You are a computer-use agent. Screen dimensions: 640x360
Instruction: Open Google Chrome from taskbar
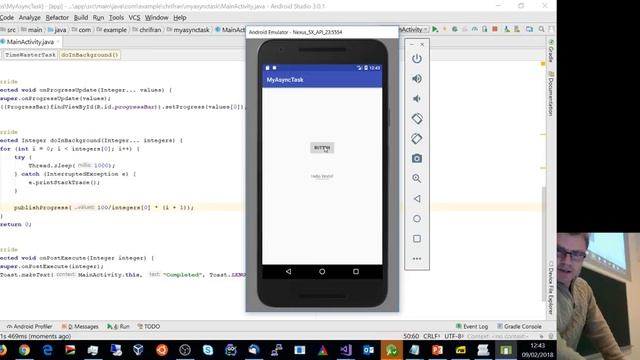tap(24, 350)
